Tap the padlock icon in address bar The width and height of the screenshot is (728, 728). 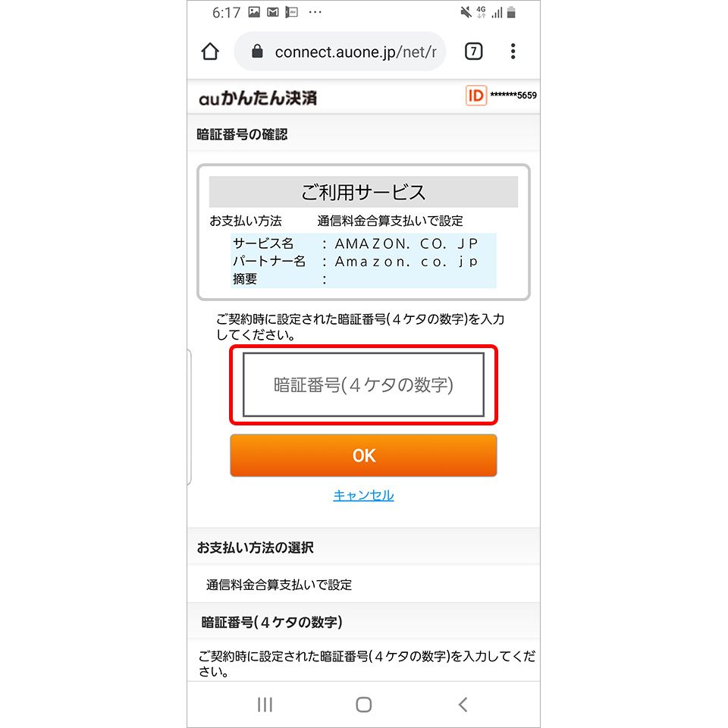[257, 51]
